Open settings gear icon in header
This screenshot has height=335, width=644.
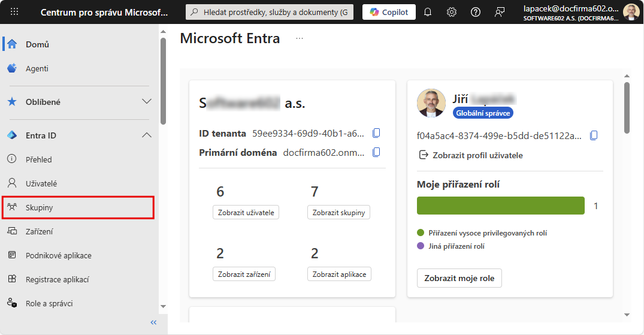coord(451,12)
